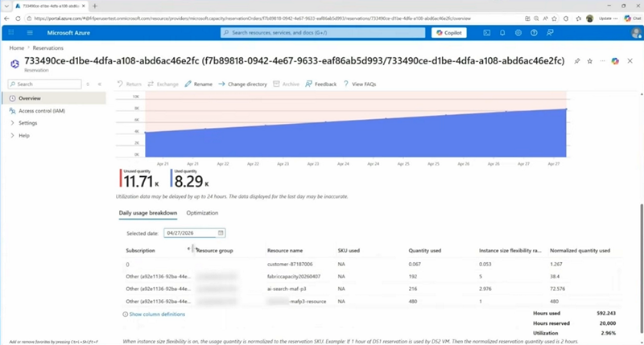Switch to Optimization tab
Screen dimensions: 644x345
[202, 213]
